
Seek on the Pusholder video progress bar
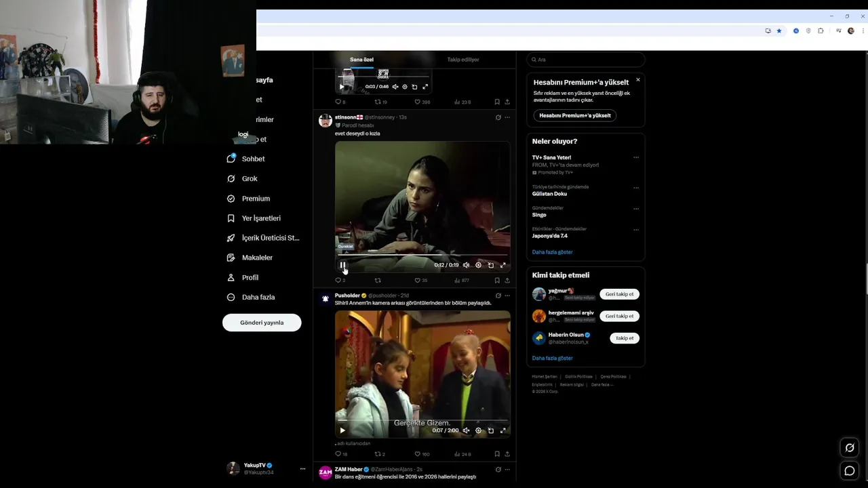[422, 421]
